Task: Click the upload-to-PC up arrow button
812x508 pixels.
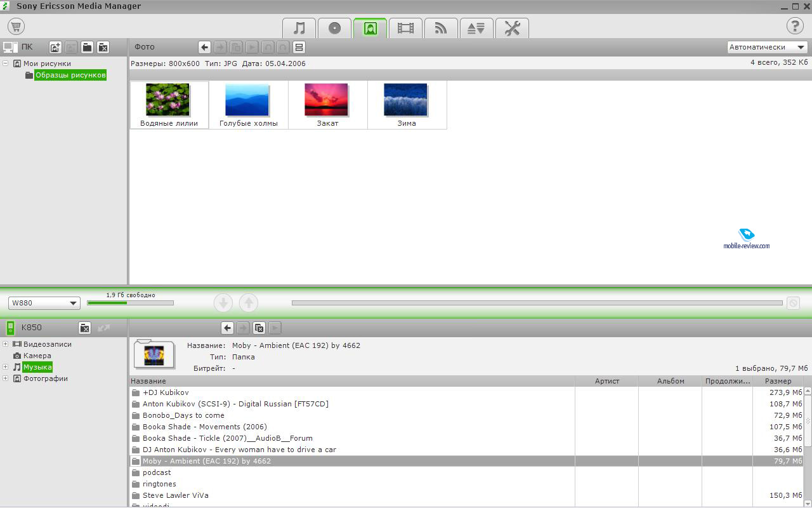Action: 249,303
